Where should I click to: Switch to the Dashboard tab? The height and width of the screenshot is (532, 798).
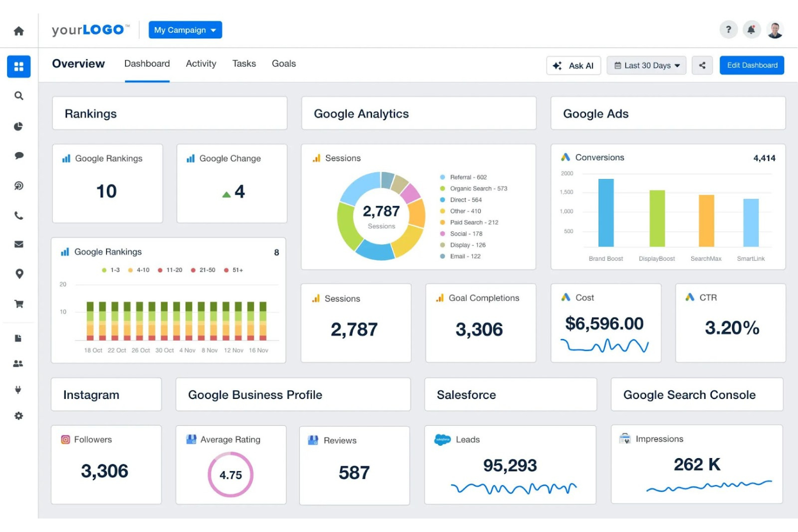[147, 64]
